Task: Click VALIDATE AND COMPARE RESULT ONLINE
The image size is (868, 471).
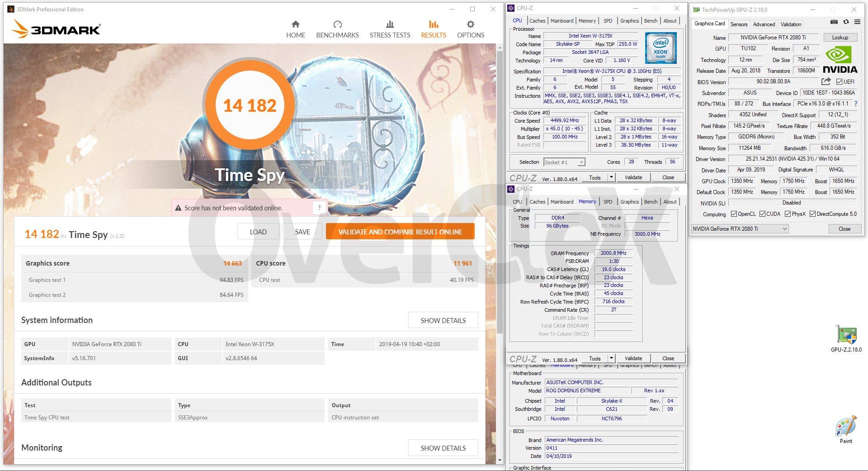Action: coord(400,232)
